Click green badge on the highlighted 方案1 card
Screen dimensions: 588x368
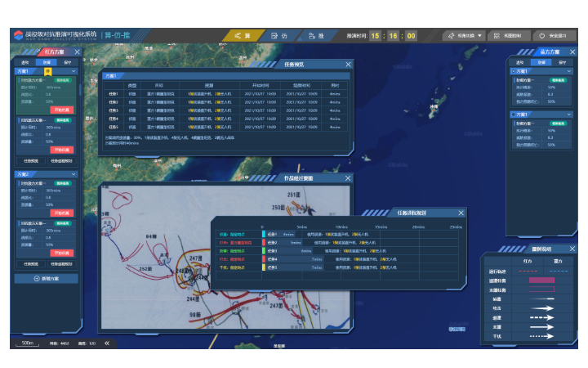point(63,80)
